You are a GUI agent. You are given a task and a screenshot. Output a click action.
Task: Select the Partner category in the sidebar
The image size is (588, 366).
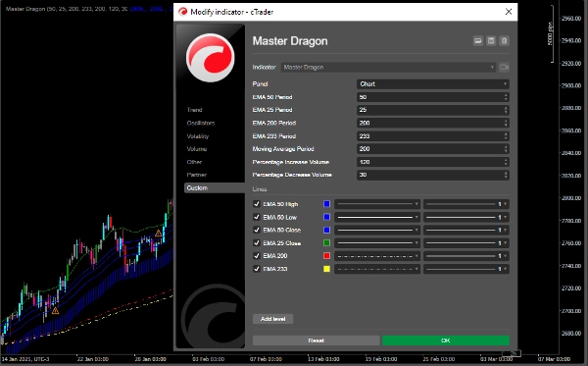[x=197, y=175]
